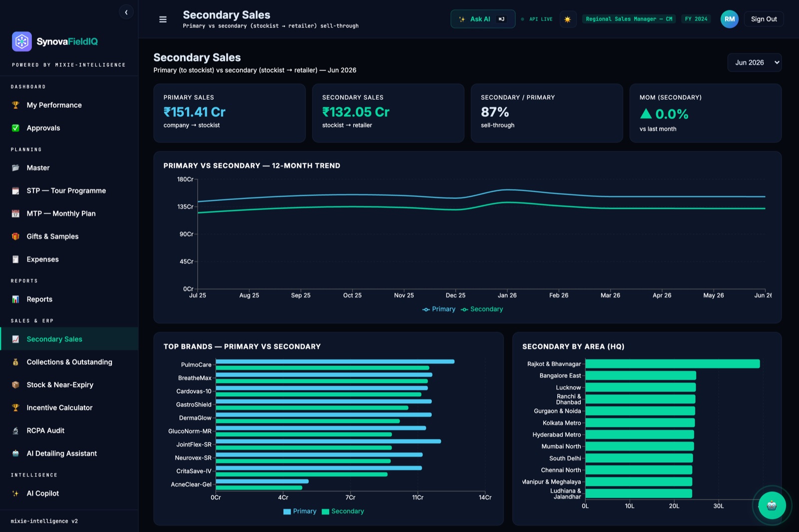The image size is (799, 532).
Task: Go to Approvals page
Action: [69, 128]
